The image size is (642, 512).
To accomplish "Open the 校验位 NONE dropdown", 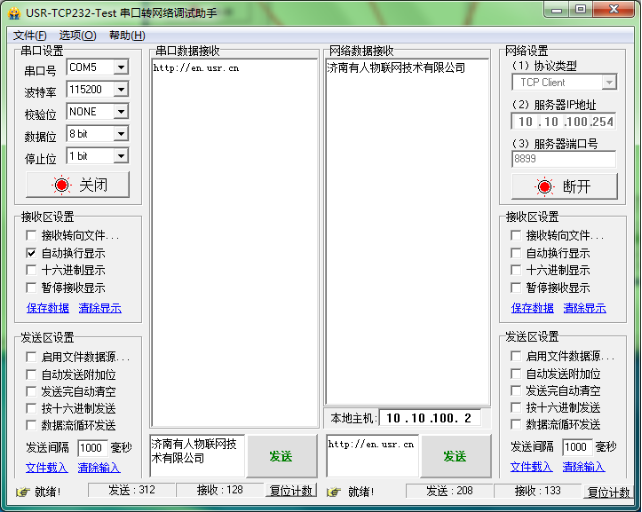I will pyautogui.click(x=121, y=112).
